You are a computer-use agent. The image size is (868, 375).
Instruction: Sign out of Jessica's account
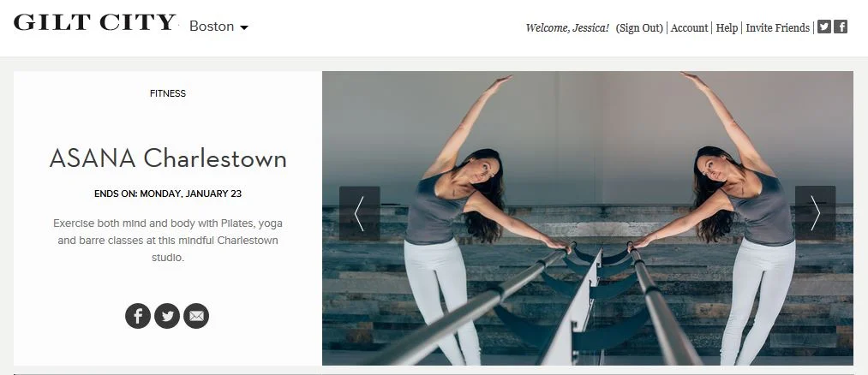(x=639, y=27)
